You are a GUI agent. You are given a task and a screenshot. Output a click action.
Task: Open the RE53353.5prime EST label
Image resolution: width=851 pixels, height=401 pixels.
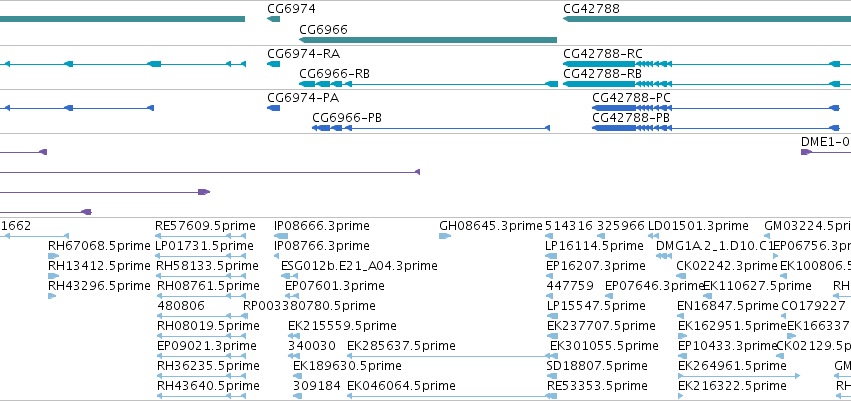[x=597, y=386]
